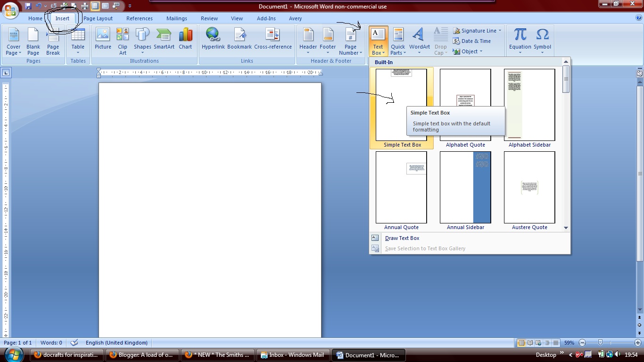Click the Draw Text Box command
Screen dimensions: 644x362
[x=402, y=238]
